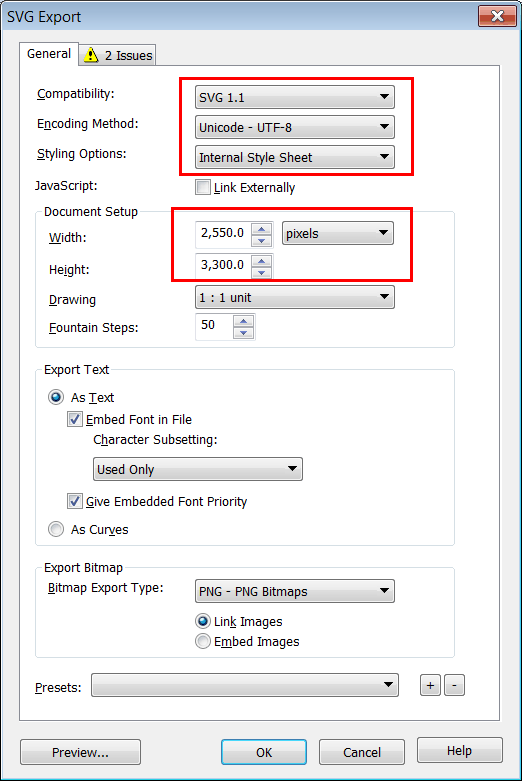Viewport: 522px width, 781px height.
Task: Open the Encoding Method dropdown
Action: (x=294, y=127)
